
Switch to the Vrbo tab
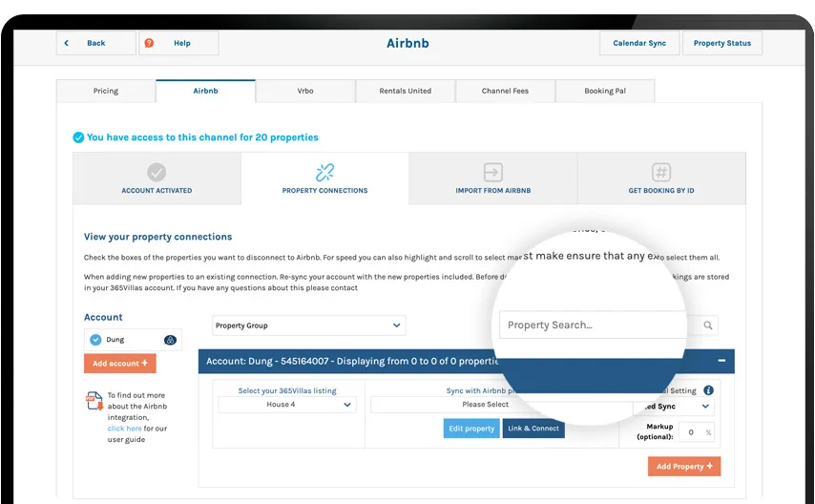305,91
